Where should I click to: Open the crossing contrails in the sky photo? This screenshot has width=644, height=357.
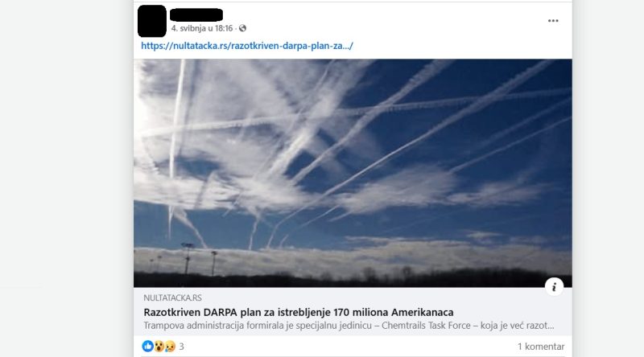[353, 173]
